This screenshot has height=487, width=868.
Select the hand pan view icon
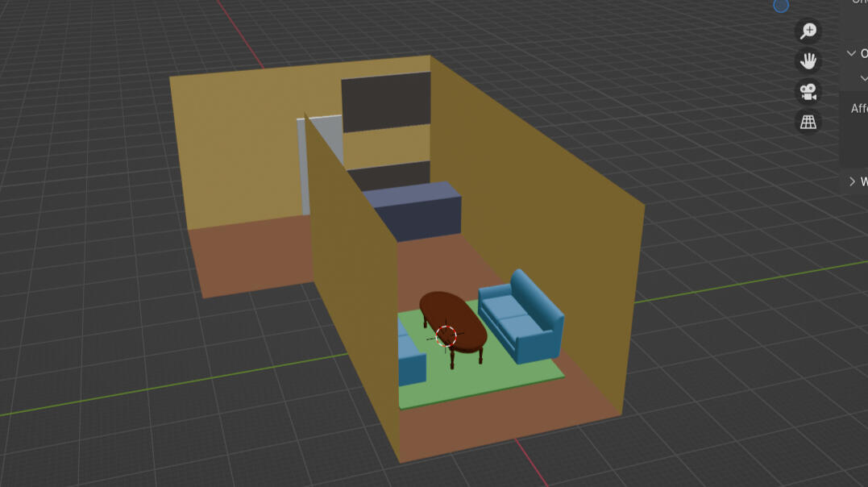coord(807,61)
